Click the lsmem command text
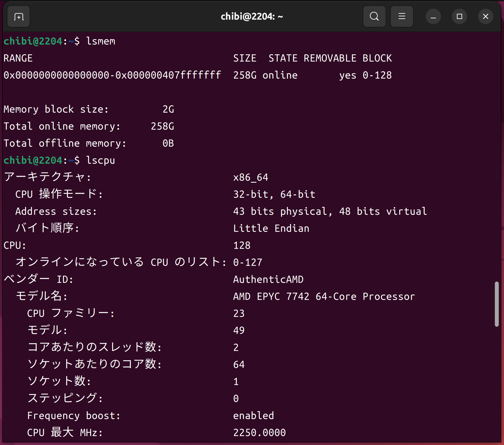504x445 pixels. click(x=101, y=41)
